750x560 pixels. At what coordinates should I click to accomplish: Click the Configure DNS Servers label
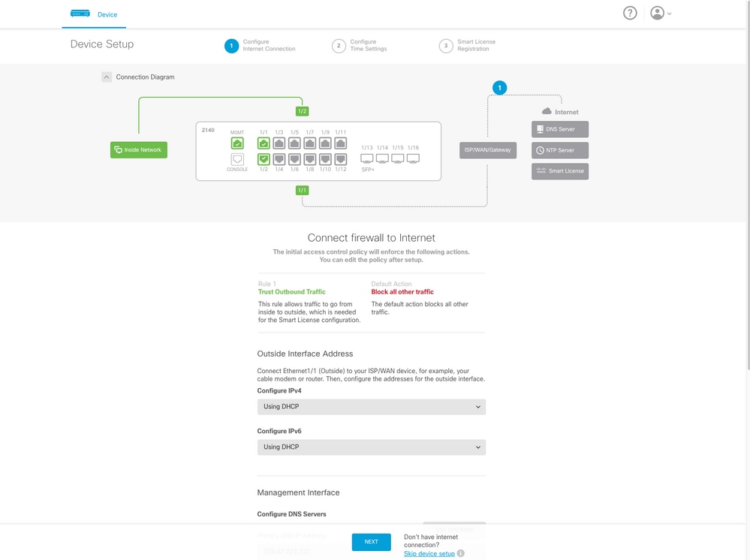click(292, 514)
